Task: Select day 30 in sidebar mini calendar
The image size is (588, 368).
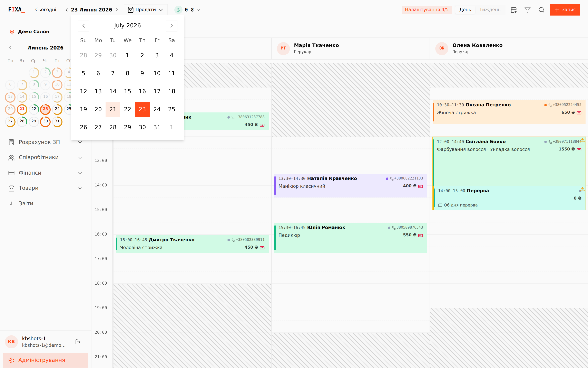Action: coord(46,122)
